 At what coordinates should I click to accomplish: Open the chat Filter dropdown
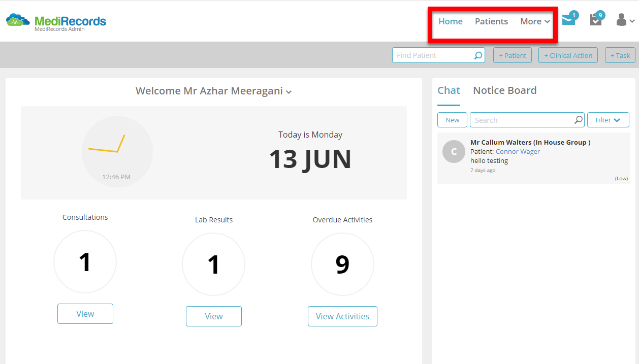[608, 120]
